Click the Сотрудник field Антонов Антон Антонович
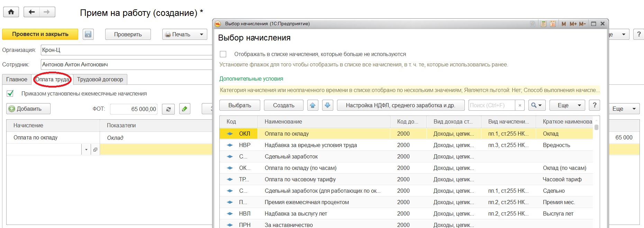The width and height of the screenshot is (644, 228). click(127, 64)
